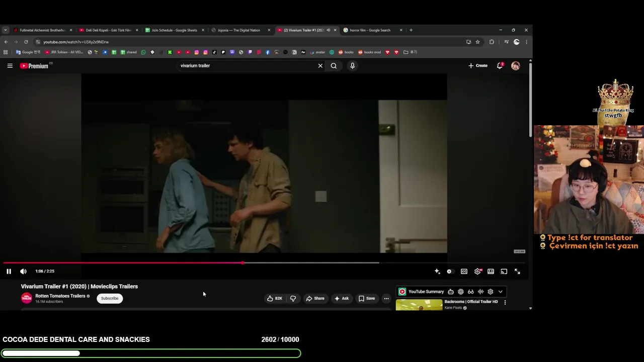Open Chrome three-dot menu
Viewport: 644px width, 362px height.
526,42
